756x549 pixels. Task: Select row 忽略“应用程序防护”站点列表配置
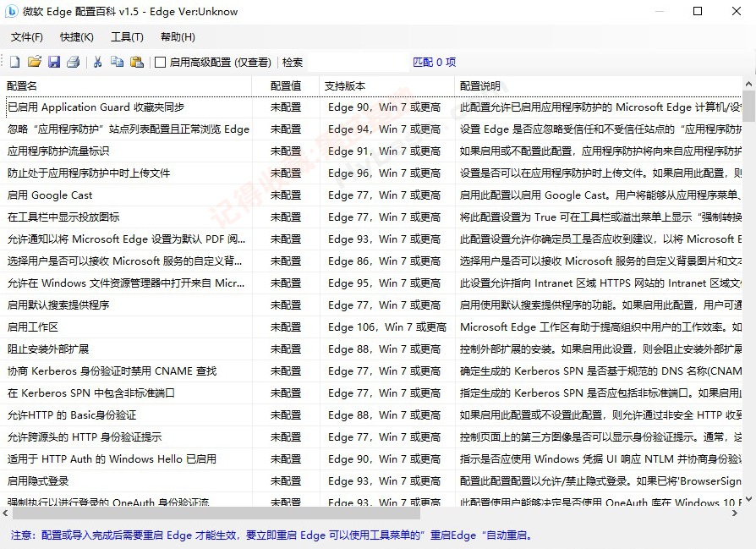pyautogui.click(x=370, y=129)
